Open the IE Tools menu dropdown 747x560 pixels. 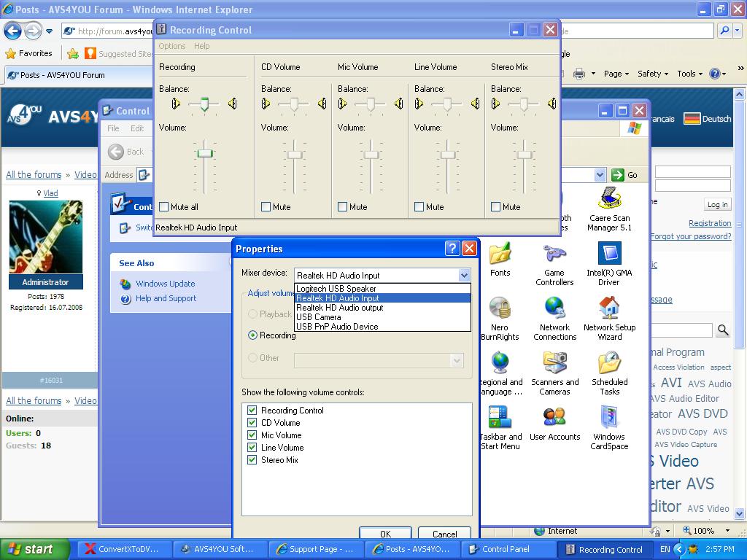pos(690,74)
